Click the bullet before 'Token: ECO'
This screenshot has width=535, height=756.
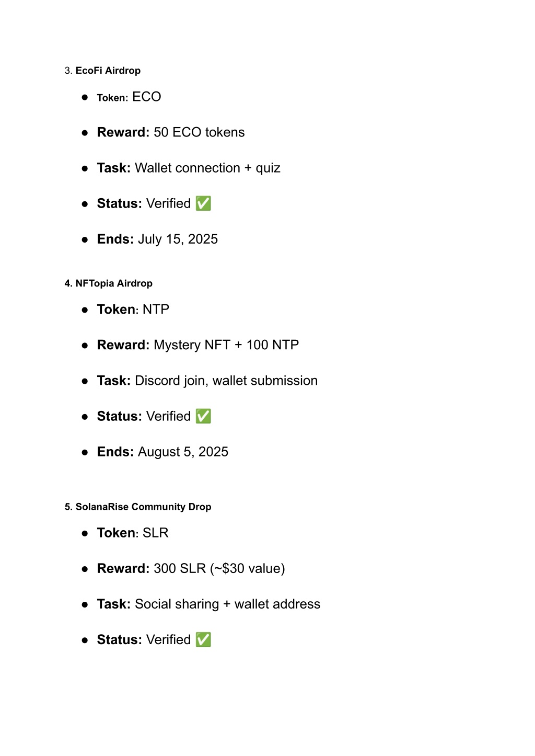(85, 97)
